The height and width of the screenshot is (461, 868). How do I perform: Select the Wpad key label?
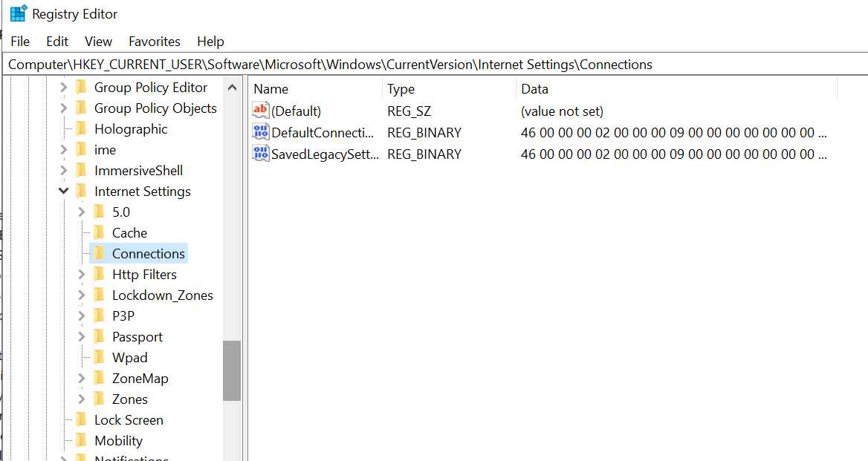129,358
